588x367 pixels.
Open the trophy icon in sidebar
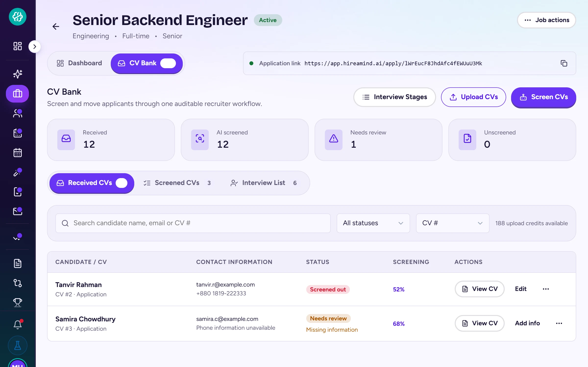[18, 303]
